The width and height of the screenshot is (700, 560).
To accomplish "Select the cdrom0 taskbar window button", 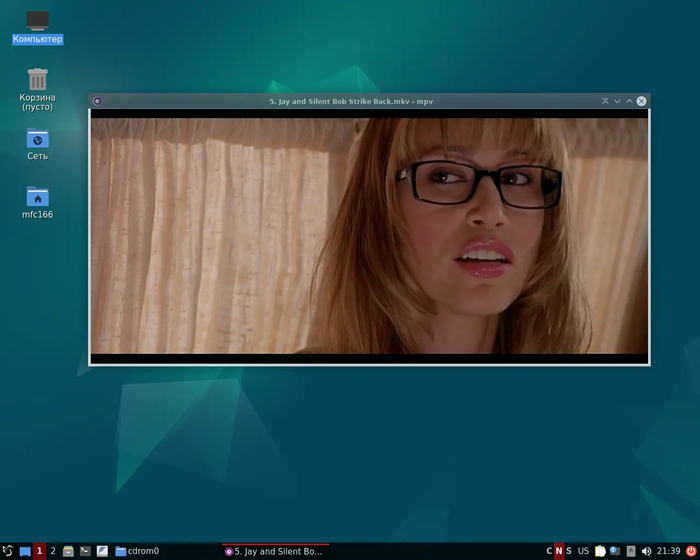I will (137, 551).
